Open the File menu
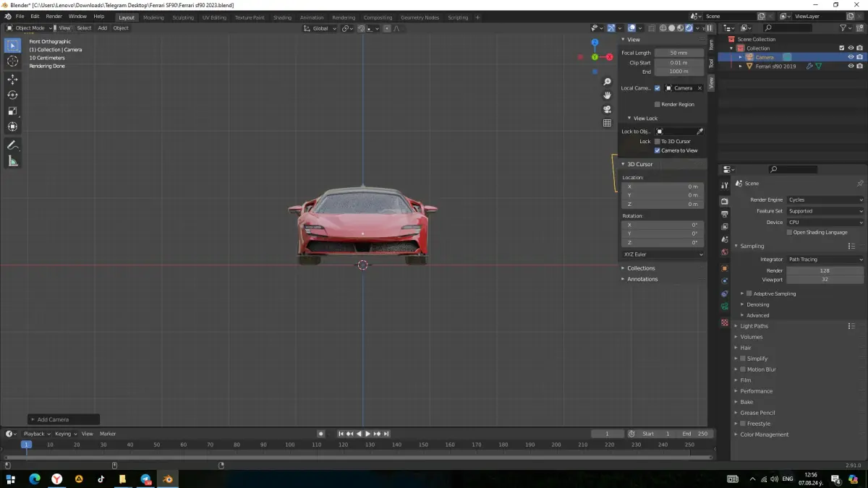The width and height of the screenshot is (868, 488). coord(20,16)
